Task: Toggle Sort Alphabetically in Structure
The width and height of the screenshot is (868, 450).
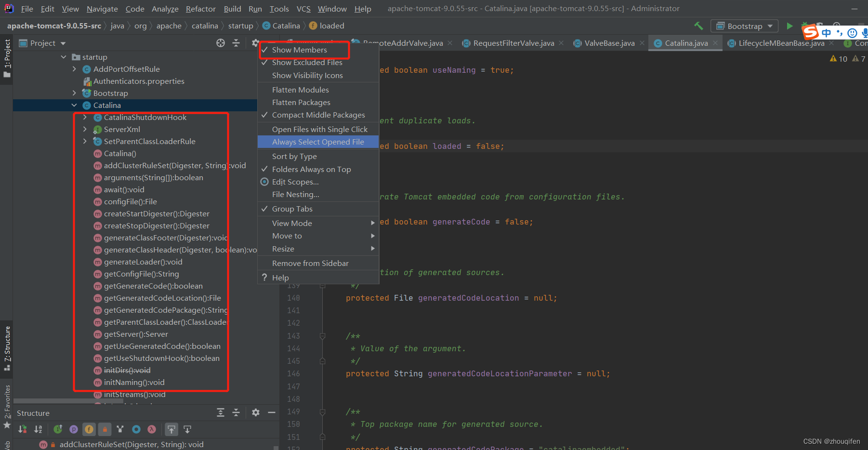Action: point(38,429)
